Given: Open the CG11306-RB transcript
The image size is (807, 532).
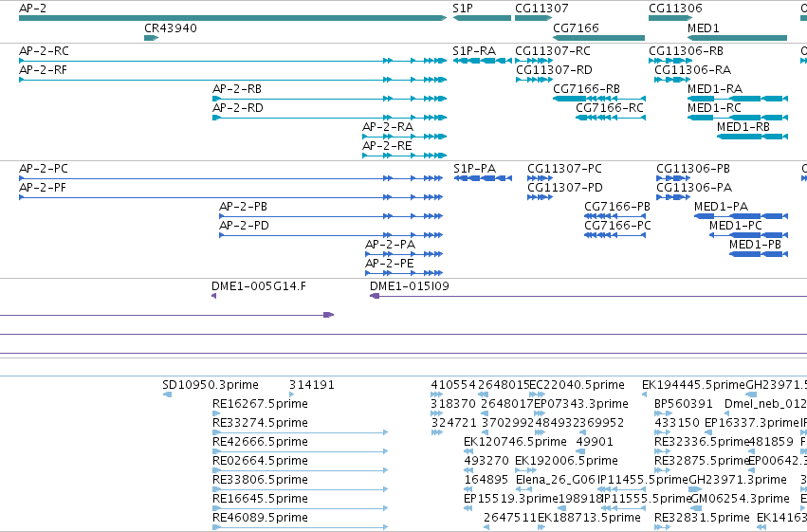Looking at the screenshot, I should point(670,61).
